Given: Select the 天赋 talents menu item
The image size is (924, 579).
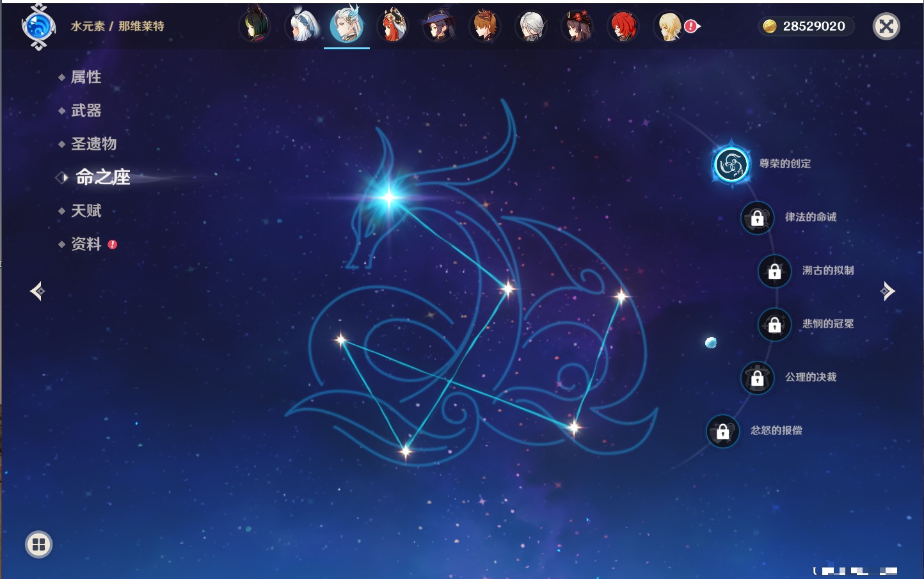Looking at the screenshot, I should click(x=86, y=210).
